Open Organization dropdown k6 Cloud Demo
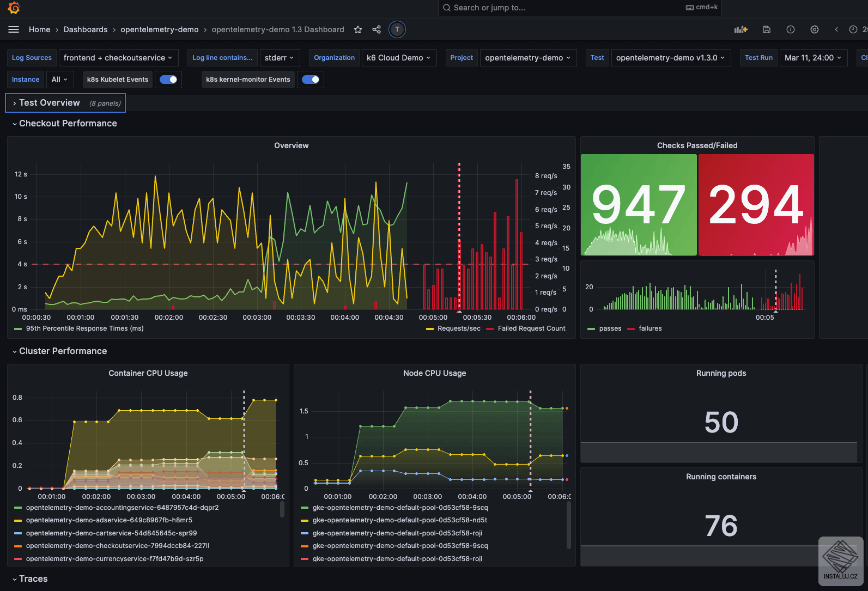Viewport: 868px width, 591px height. tap(399, 58)
